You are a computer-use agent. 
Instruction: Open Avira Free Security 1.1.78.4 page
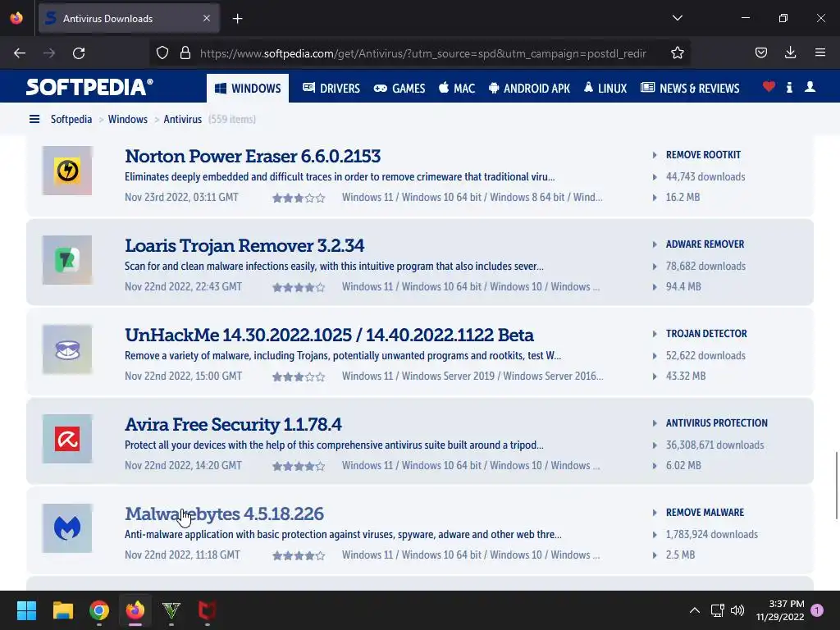tap(233, 424)
